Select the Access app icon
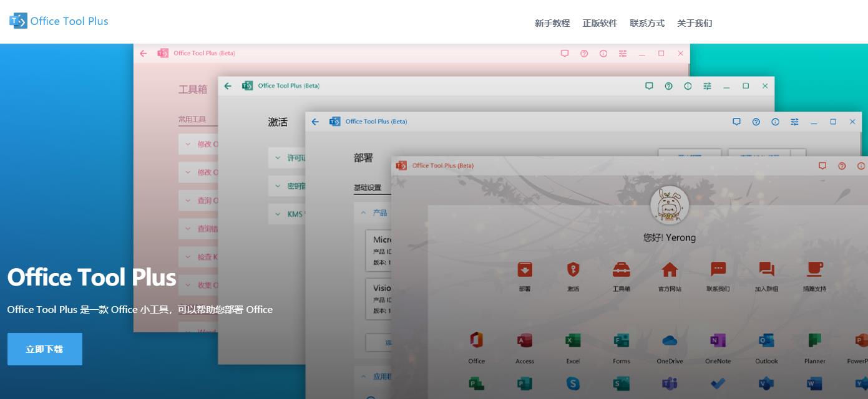 (525, 340)
